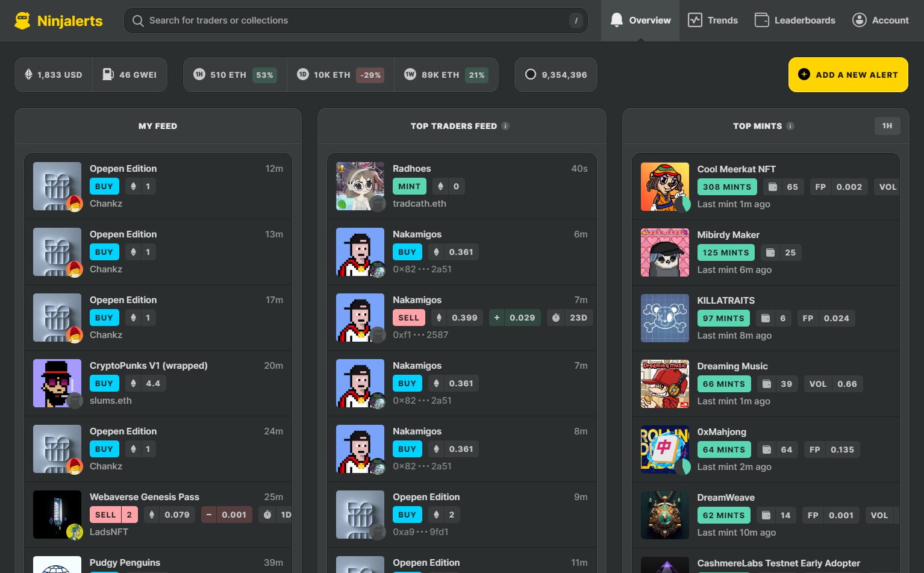Open the Leaderboards tab
This screenshot has width=924, height=573.
[x=794, y=20]
